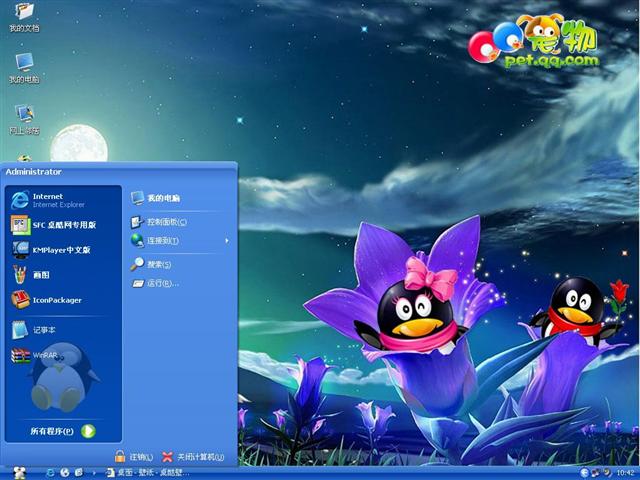Click the system tray icon beside the clock

pyautogui.click(x=607, y=473)
